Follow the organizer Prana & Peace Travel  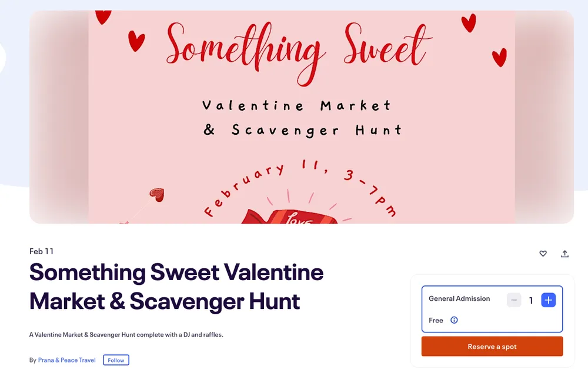click(116, 360)
